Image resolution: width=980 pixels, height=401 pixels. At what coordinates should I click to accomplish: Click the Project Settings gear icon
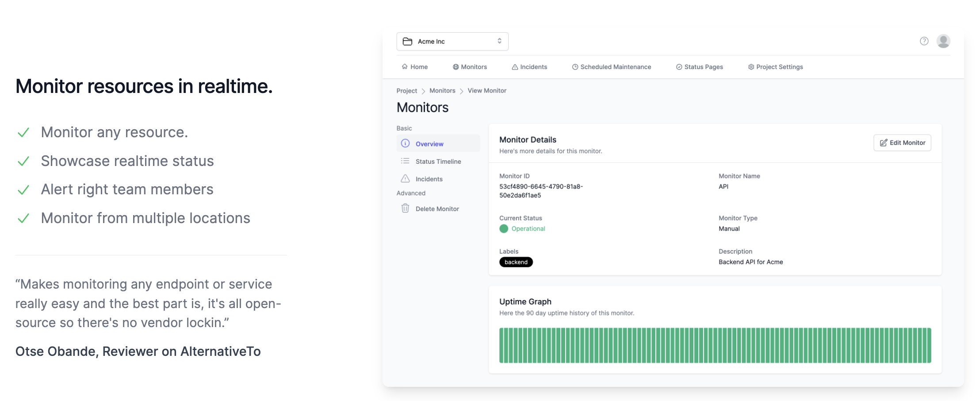(x=750, y=66)
